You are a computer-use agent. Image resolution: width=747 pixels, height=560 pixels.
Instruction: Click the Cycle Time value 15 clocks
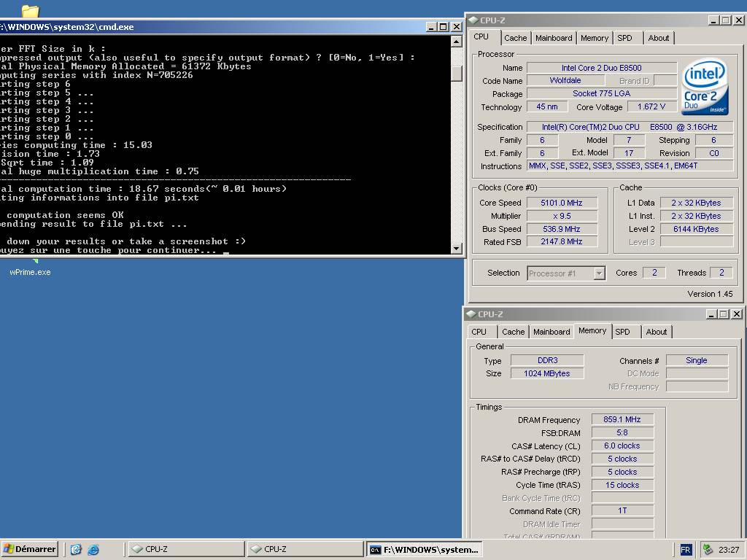coord(622,485)
